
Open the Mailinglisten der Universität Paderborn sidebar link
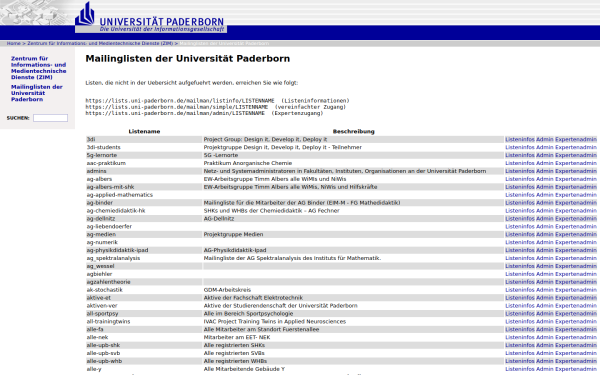point(36,93)
